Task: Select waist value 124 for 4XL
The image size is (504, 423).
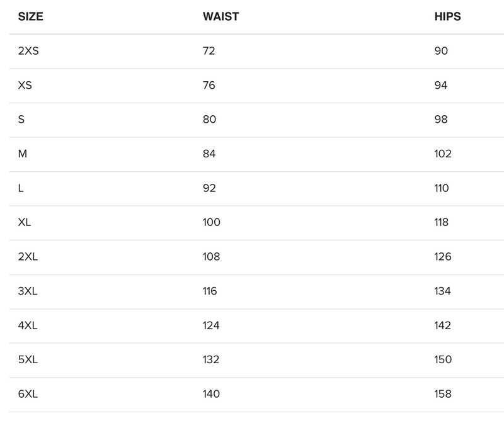Action: [211, 325]
